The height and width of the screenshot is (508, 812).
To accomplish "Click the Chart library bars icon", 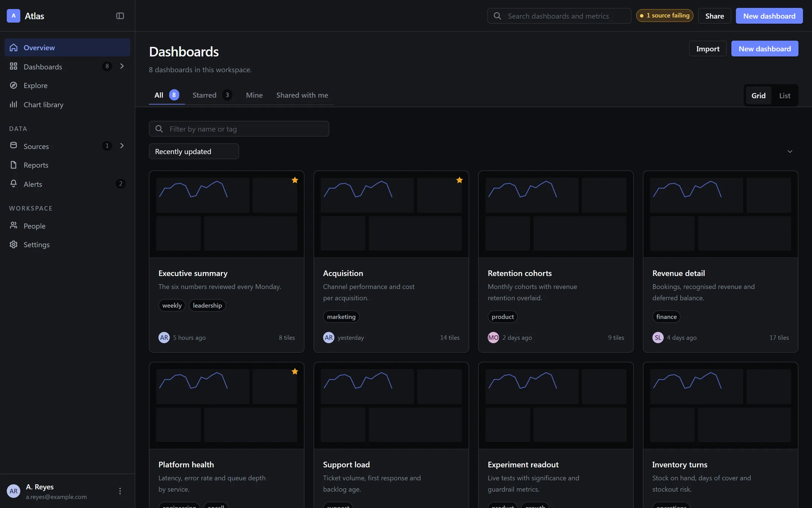I will [x=14, y=105].
